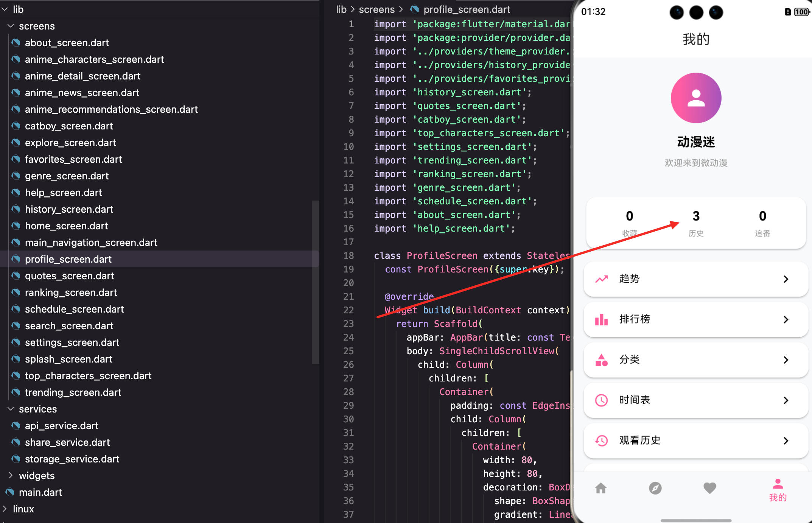Tap the pink profile avatar circle

pos(696,98)
